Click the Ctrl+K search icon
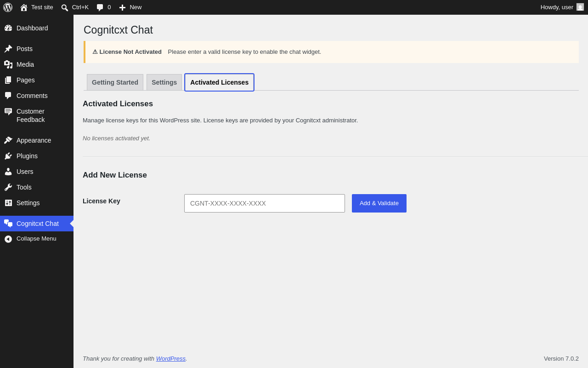Screen dimensions: 588x368 (65, 7)
